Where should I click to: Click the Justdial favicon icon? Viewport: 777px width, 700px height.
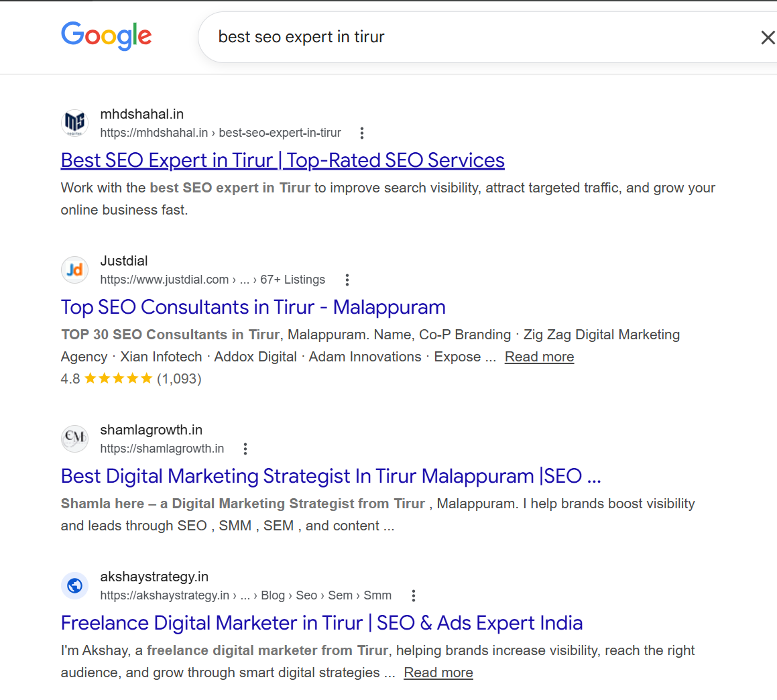pyautogui.click(x=74, y=270)
